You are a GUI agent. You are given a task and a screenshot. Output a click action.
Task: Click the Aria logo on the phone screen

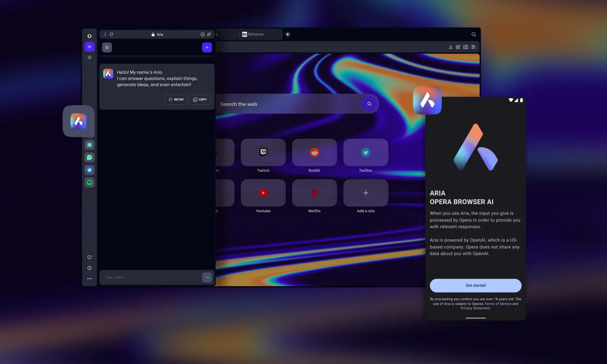click(475, 147)
